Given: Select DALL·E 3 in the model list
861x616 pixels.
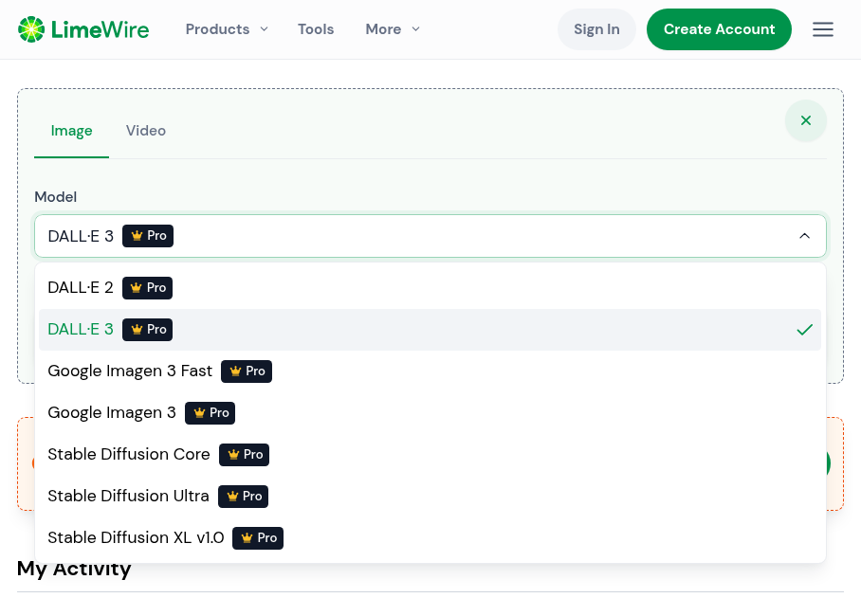Looking at the screenshot, I should pos(430,330).
